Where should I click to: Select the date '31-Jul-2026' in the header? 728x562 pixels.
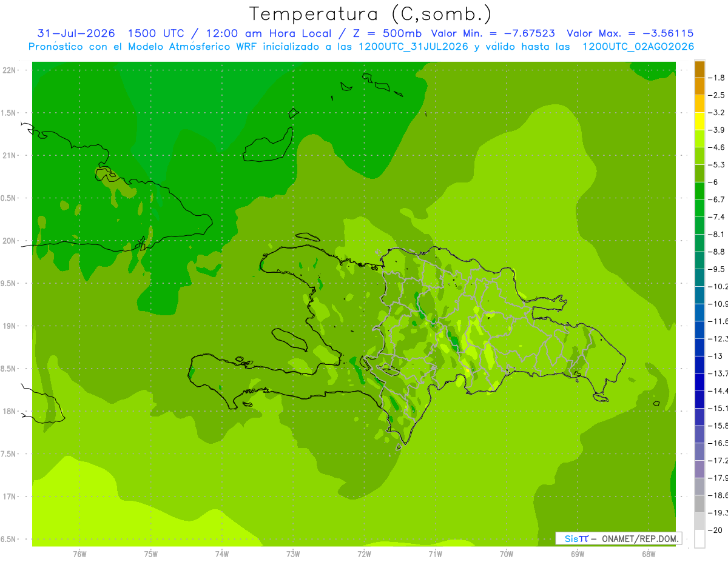pos(76,33)
